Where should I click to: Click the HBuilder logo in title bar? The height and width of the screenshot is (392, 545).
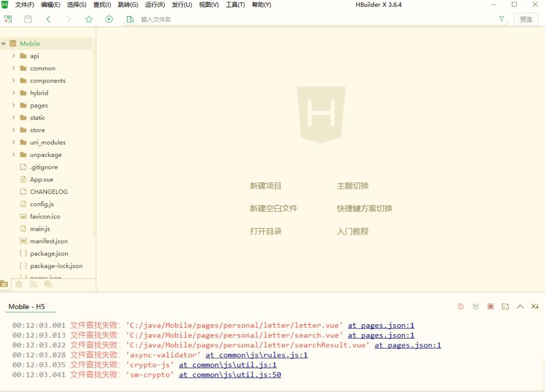(5, 5)
